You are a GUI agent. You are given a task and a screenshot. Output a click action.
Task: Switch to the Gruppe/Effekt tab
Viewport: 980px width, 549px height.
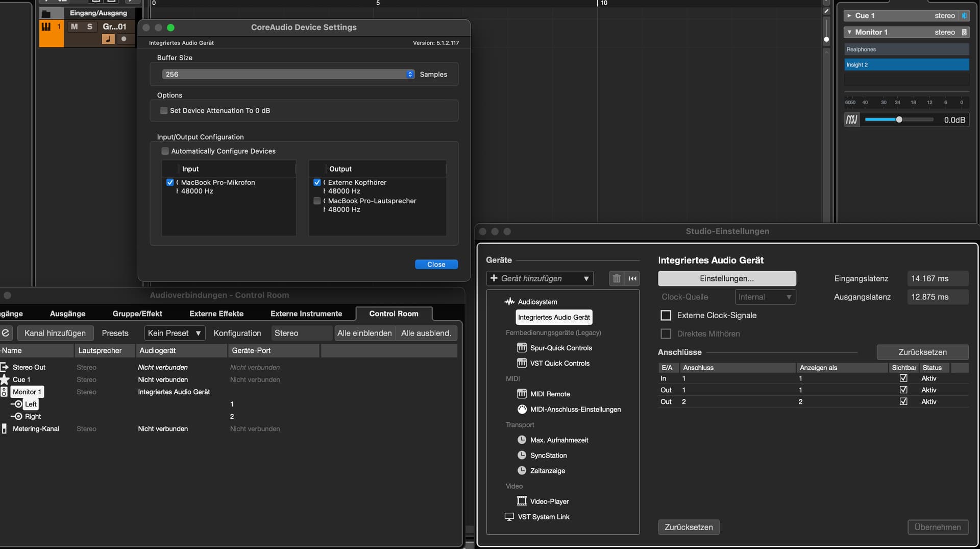pyautogui.click(x=137, y=314)
